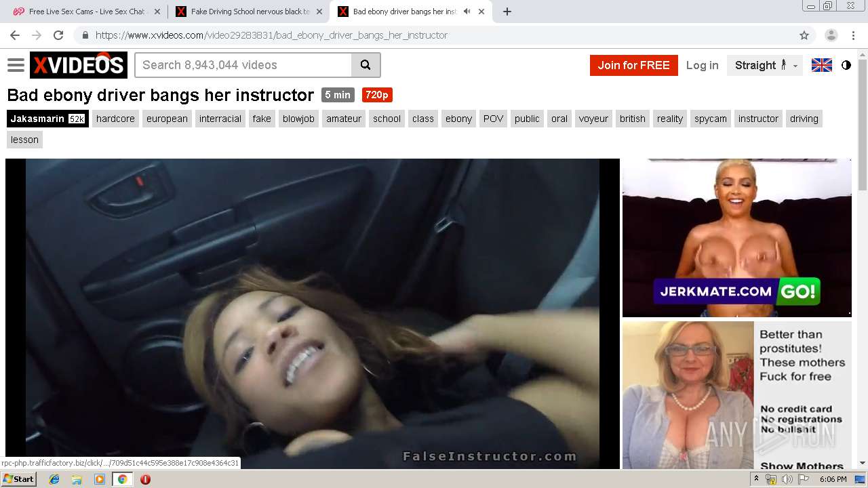Screen dimensions: 868x488
Task: Click the Join for FREE button
Action: (633, 65)
